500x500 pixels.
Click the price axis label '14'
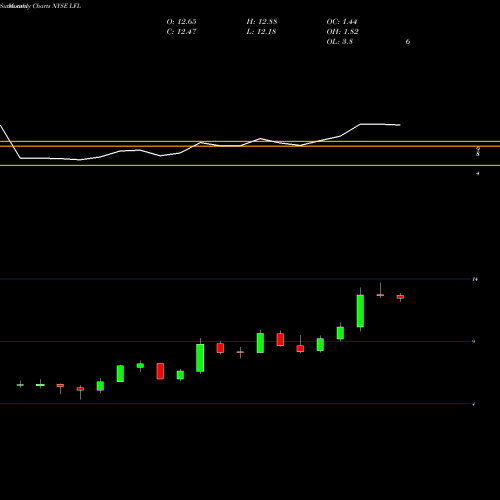click(x=475, y=279)
